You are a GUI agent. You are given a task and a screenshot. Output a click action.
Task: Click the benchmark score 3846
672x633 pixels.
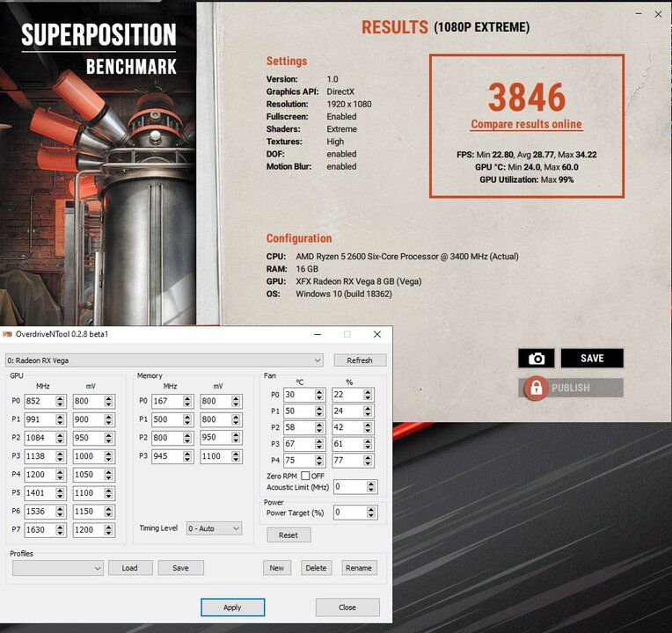(x=527, y=98)
